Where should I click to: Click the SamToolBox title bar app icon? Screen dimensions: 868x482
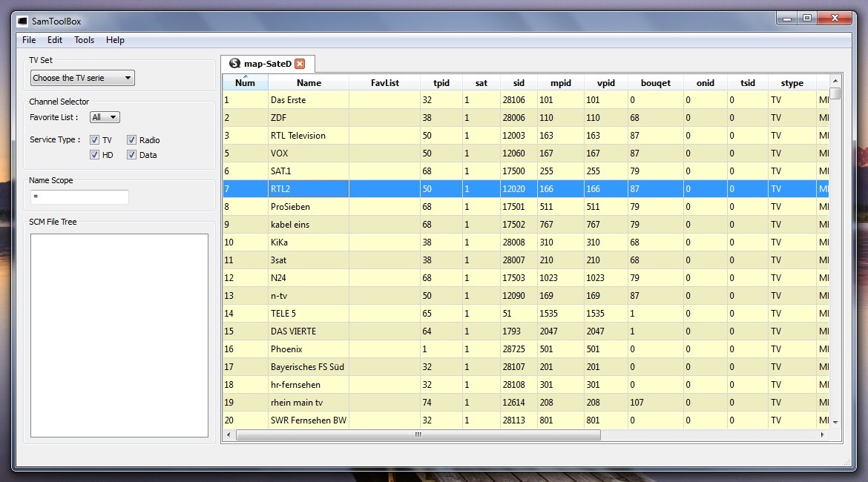[22, 21]
